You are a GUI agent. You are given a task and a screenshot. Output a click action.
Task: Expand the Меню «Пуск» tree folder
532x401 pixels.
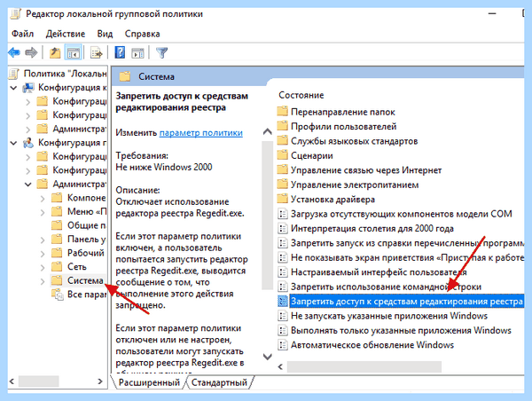pos(43,212)
